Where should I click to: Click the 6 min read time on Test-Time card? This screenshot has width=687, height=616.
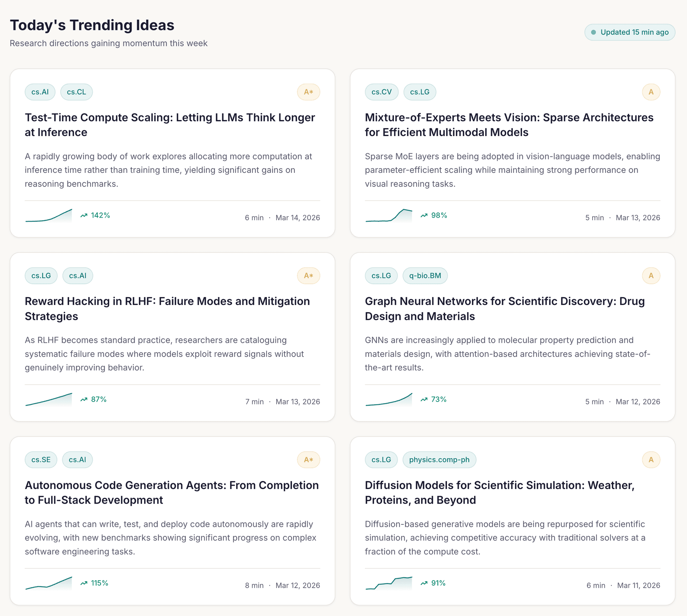(254, 217)
